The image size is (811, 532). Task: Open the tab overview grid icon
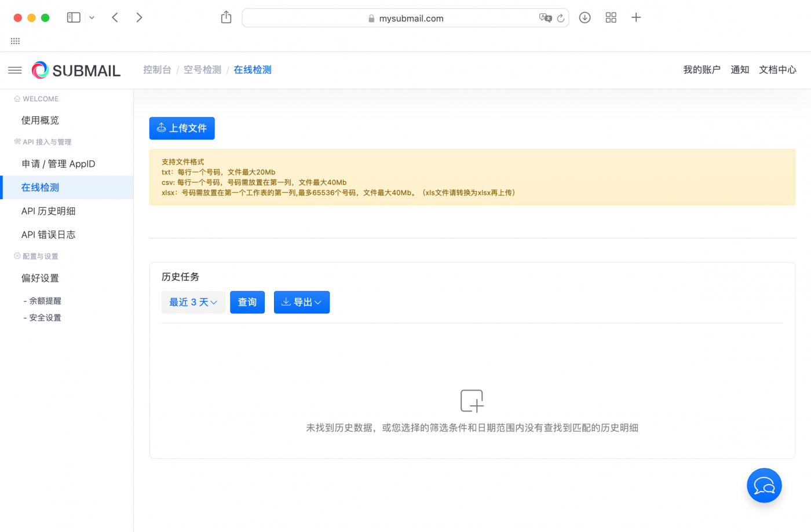[611, 17]
